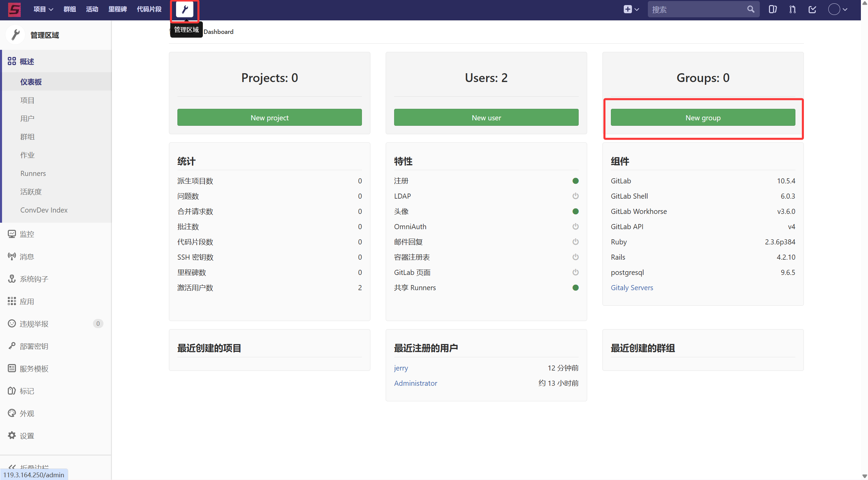The image size is (868, 480).
Task: Click the Users: 2 heading
Action: click(x=486, y=78)
